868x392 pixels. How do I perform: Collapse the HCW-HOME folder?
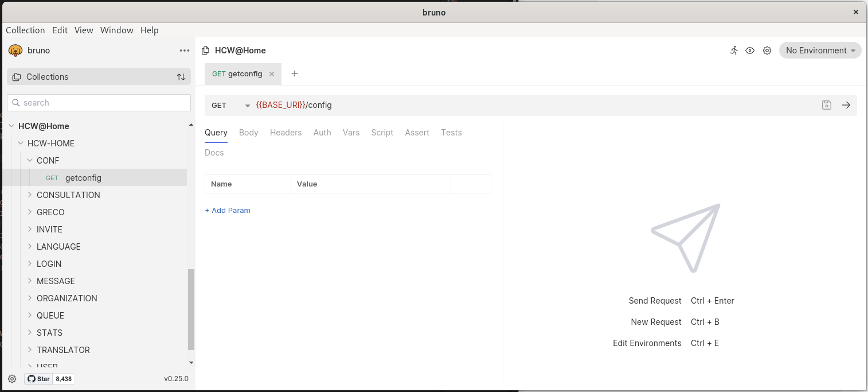(x=21, y=143)
